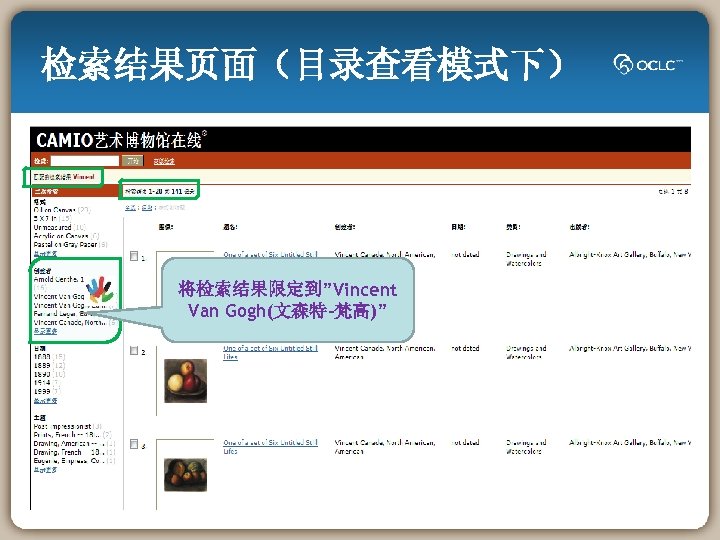The image size is (720, 540).
Task: Click result 3 date value not dated
Action: click(465, 442)
